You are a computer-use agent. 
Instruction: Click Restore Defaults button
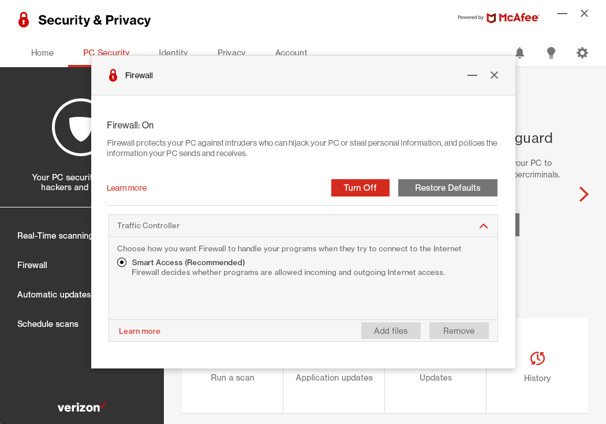pos(448,188)
